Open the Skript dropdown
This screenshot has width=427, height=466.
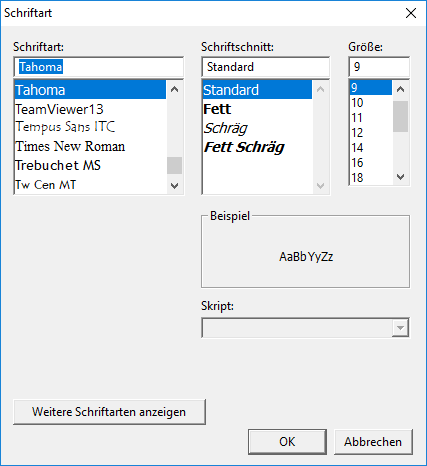(x=400, y=328)
